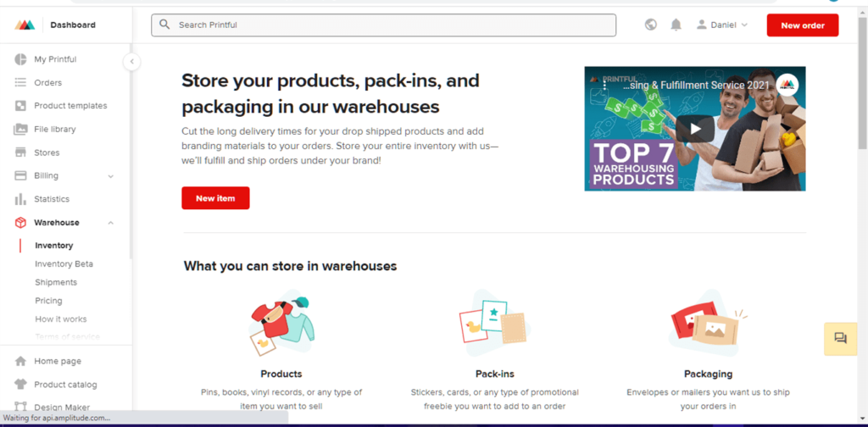Open the File library
Screen dimensions: 868x427
point(55,129)
